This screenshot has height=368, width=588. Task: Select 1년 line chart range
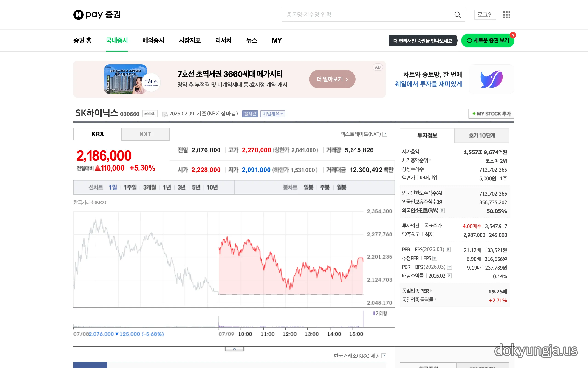pos(167,187)
